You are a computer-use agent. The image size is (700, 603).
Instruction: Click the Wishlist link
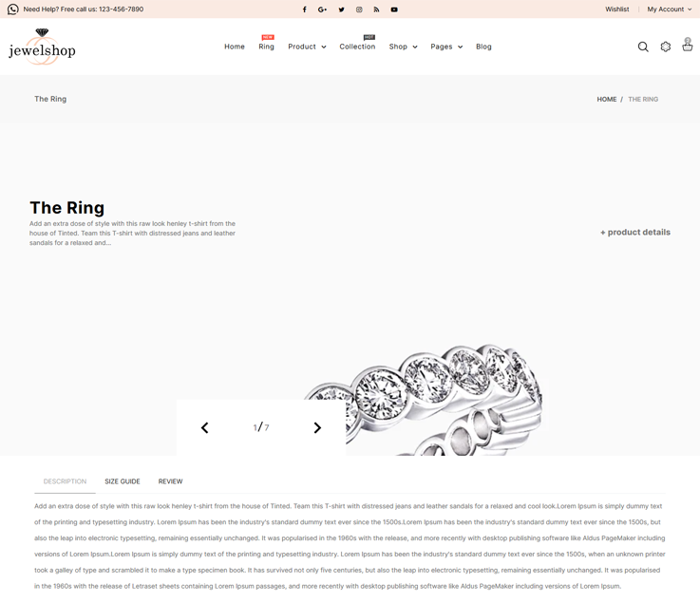tap(617, 9)
